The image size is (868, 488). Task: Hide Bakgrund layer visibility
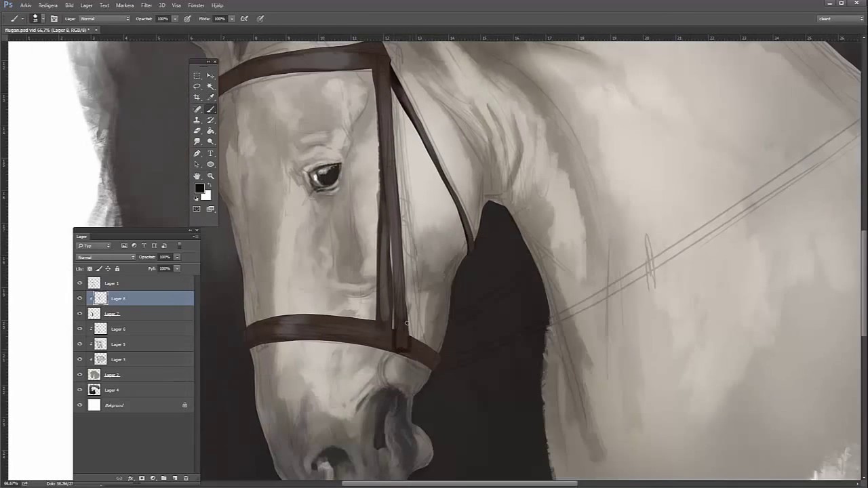[80, 405]
